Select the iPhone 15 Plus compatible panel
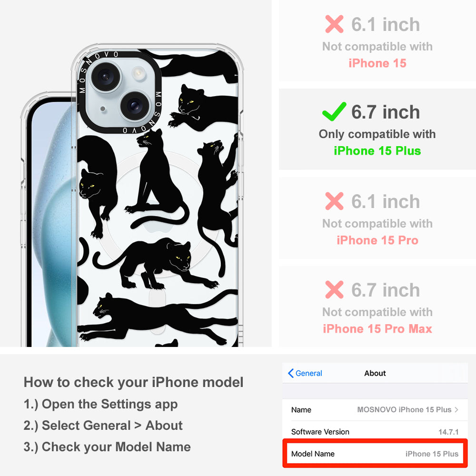The width and height of the screenshot is (476, 476). (377, 129)
